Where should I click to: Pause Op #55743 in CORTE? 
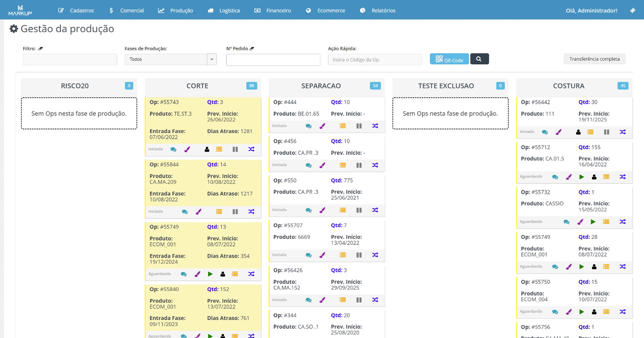(235, 149)
